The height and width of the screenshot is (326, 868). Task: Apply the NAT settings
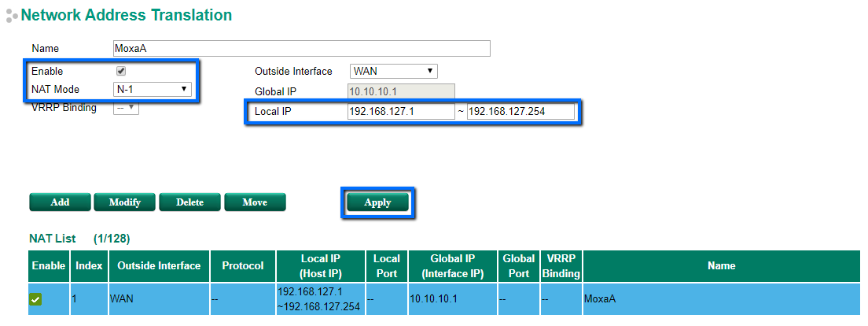click(x=377, y=202)
